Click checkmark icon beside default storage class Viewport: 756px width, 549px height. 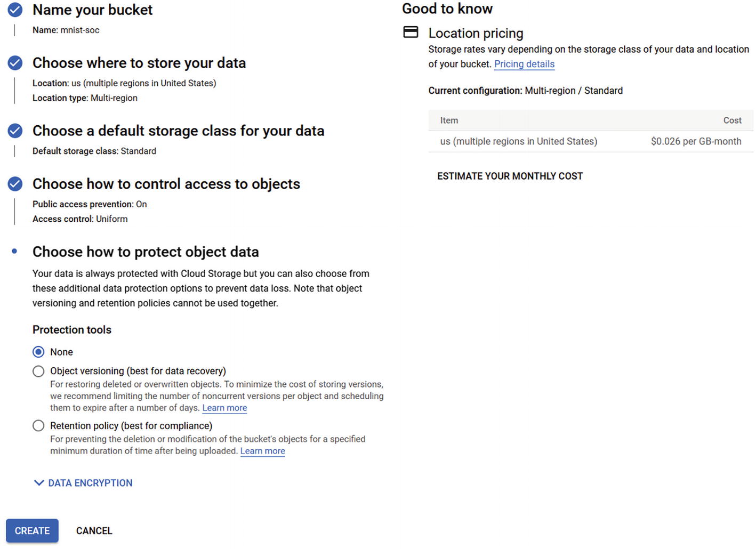pos(15,131)
